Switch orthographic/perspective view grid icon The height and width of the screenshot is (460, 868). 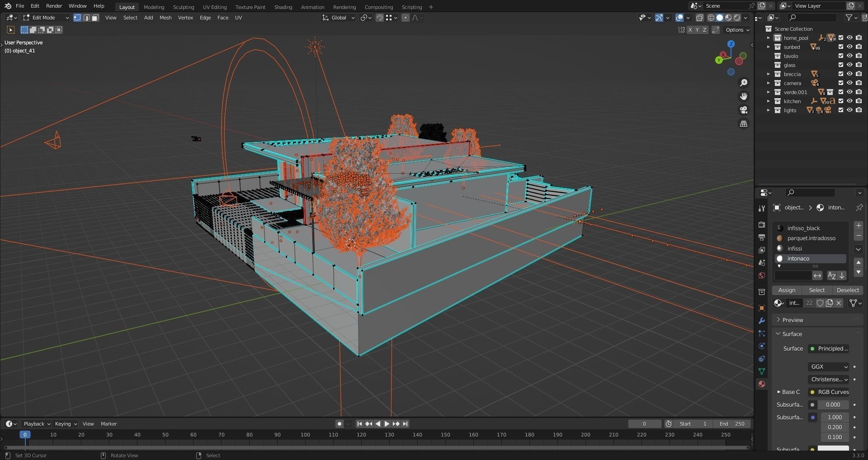pyautogui.click(x=744, y=123)
